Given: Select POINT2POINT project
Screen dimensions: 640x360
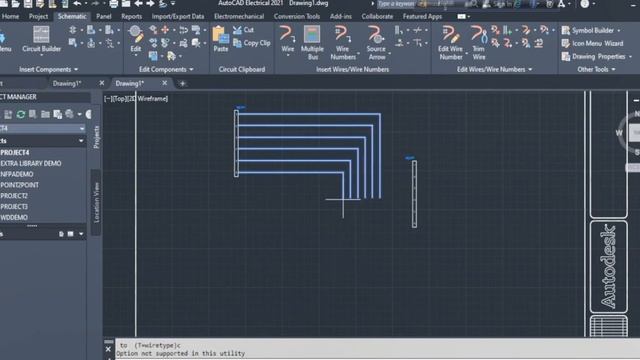Looking at the screenshot, I should coord(19,185).
